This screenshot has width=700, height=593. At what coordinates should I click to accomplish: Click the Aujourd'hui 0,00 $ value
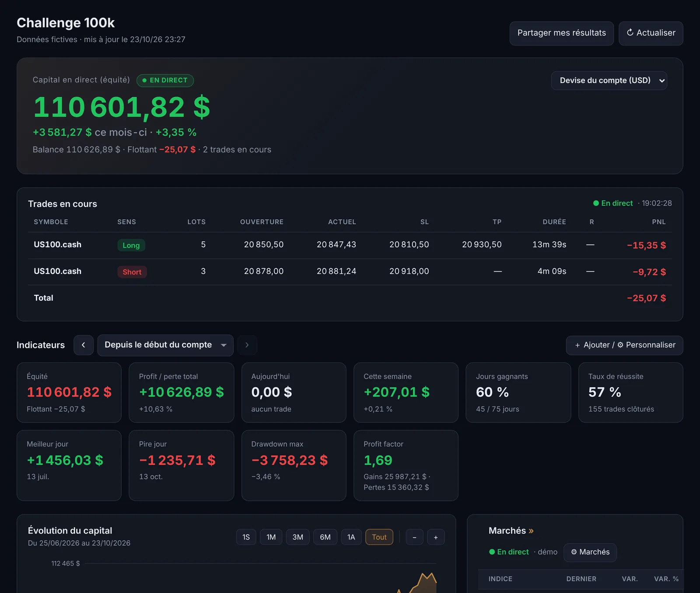tap(272, 393)
